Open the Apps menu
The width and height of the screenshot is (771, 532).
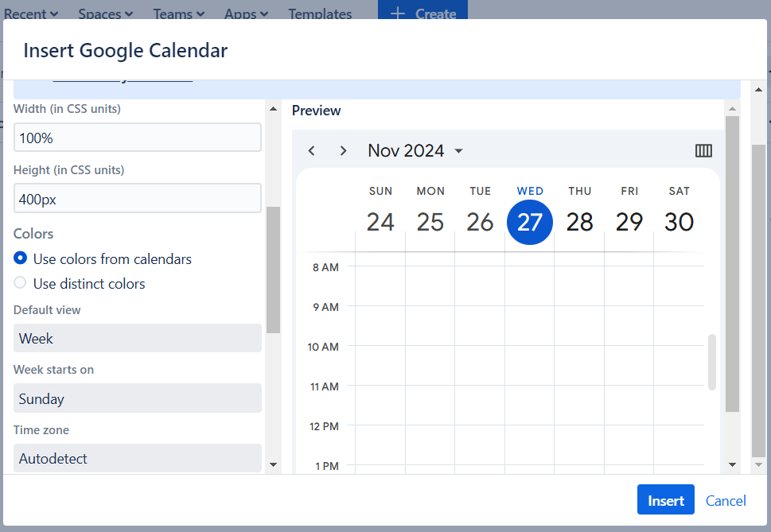(x=245, y=14)
